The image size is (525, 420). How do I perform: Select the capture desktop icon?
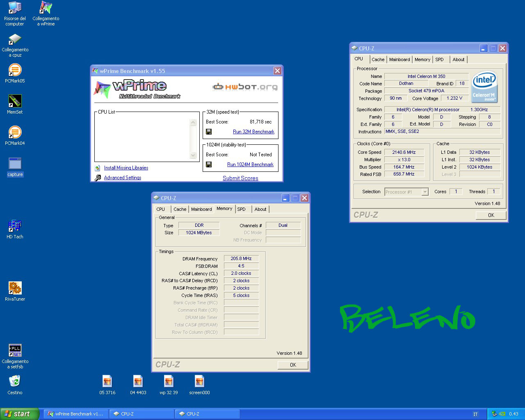click(15, 167)
